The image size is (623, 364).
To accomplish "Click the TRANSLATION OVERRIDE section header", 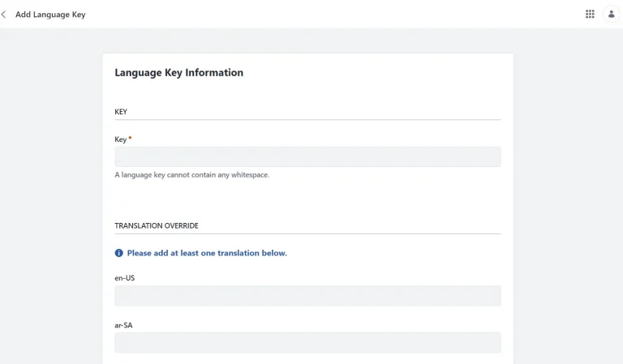I will (157, 225).
